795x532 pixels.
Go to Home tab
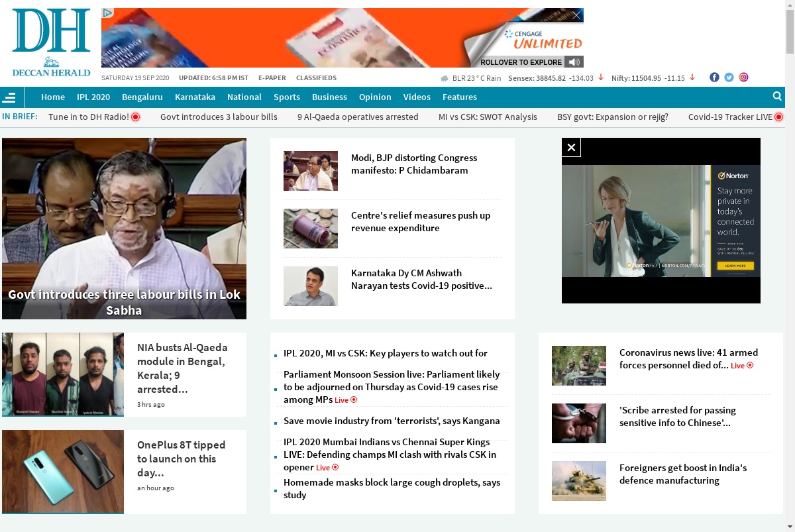tap(53, 97)
